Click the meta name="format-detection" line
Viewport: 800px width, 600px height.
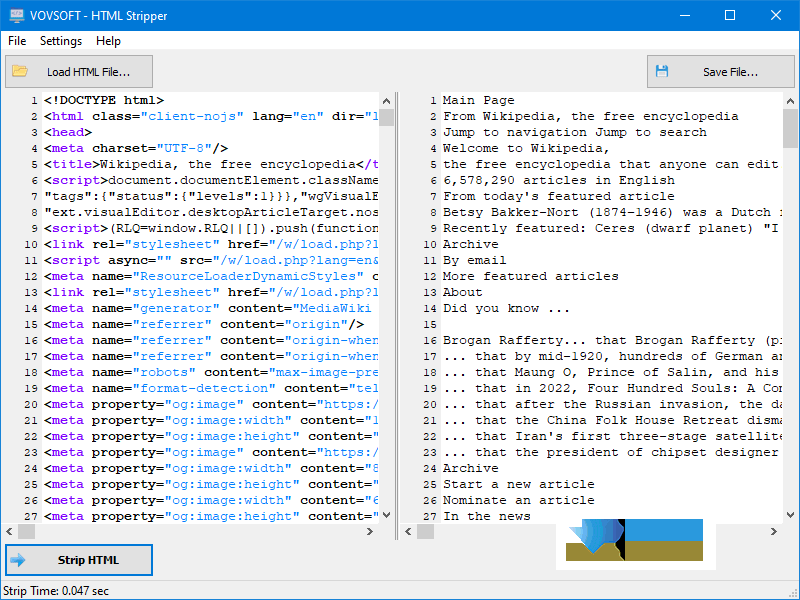coord(211,389)
